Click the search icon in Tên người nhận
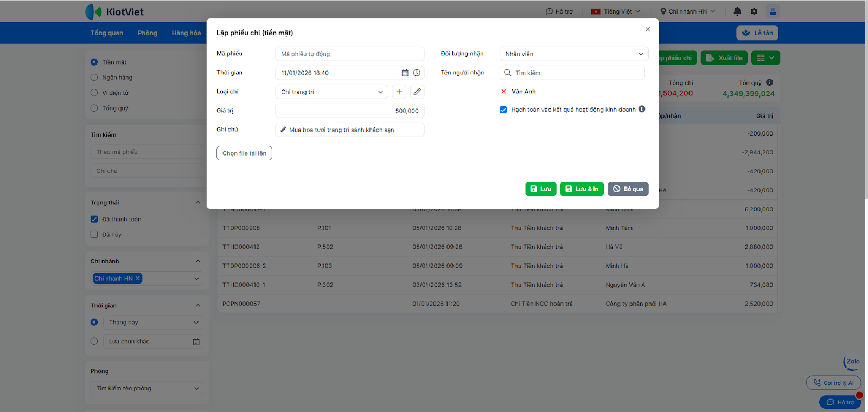Viewport: 868px width, 412px height. 508,73
